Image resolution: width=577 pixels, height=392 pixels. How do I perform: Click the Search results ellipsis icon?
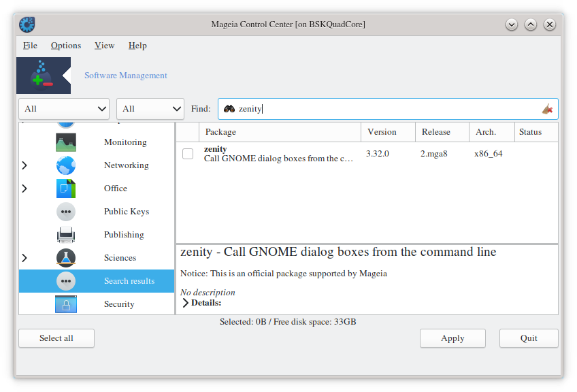click(x=66, y=281)
